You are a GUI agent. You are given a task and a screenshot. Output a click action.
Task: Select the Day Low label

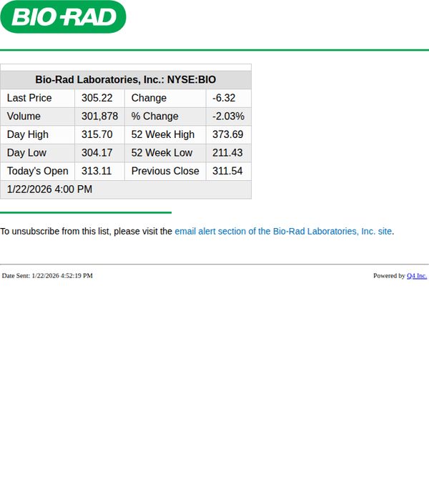point(26,153)
